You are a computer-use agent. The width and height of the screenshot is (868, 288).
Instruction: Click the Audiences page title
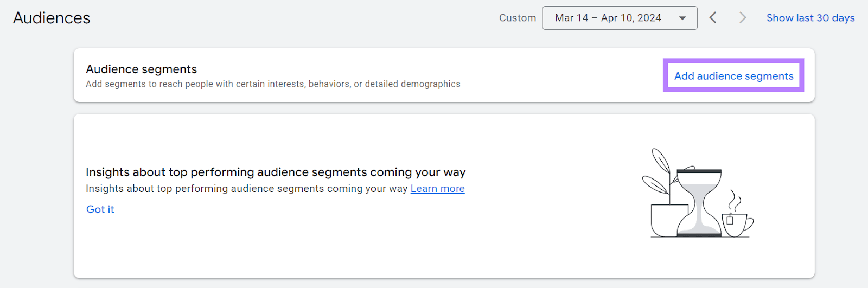[x=52, y=18]
